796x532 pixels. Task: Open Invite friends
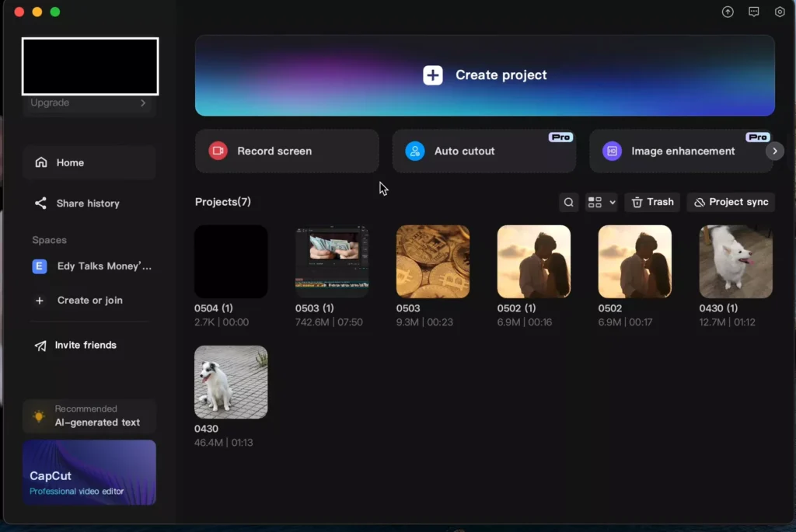[76, 346]
